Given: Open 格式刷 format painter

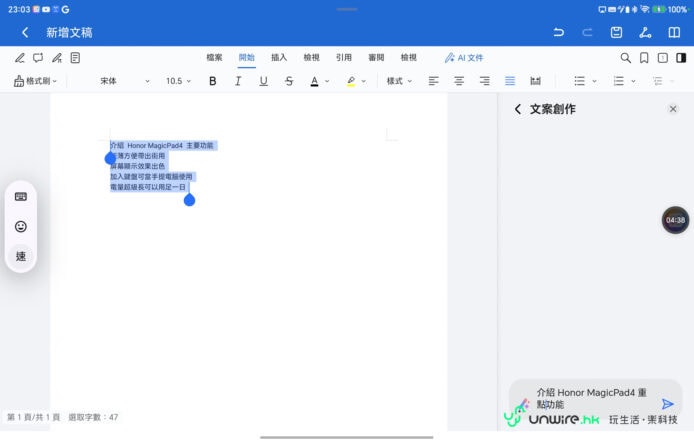Looking at the screenshot, I should (35, 81).
